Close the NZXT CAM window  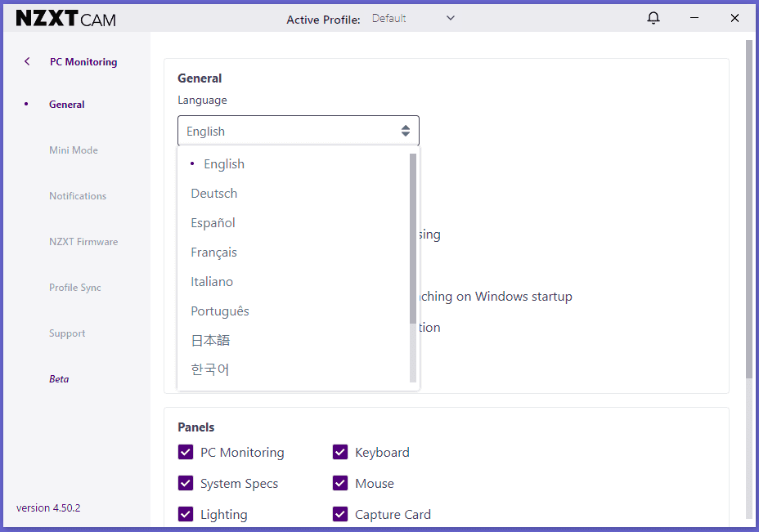(734, 18)
